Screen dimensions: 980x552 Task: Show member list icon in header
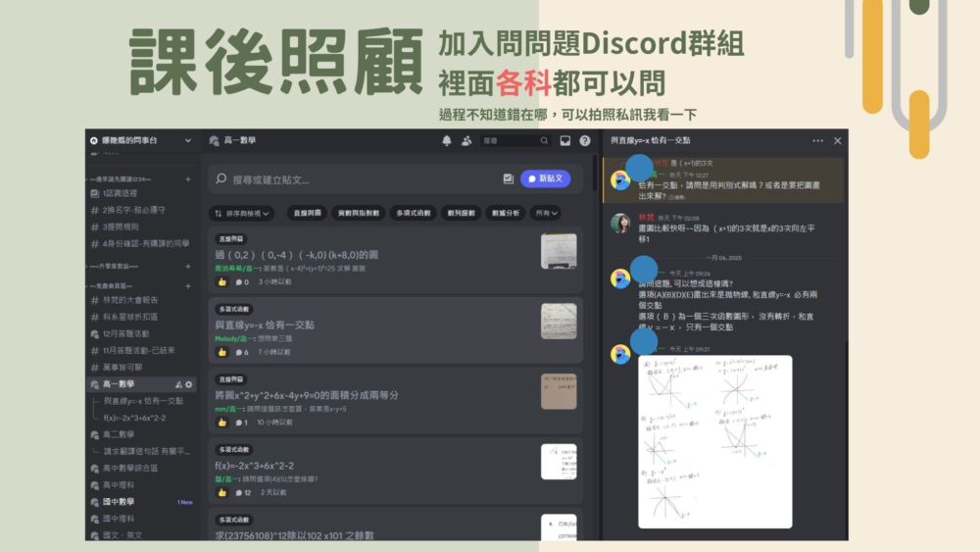point(466,140)
